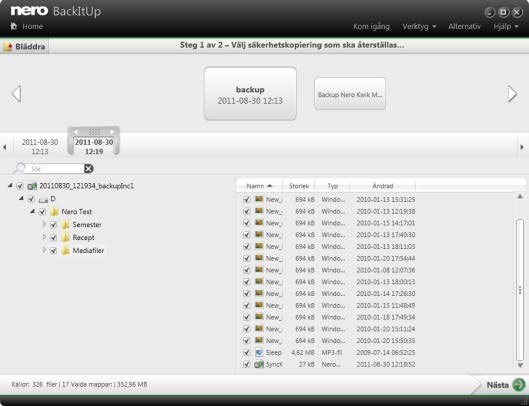Select the backup 2011-08-30 12:13 card
Viewport: 529px width, 406px height.
[250, 93]
